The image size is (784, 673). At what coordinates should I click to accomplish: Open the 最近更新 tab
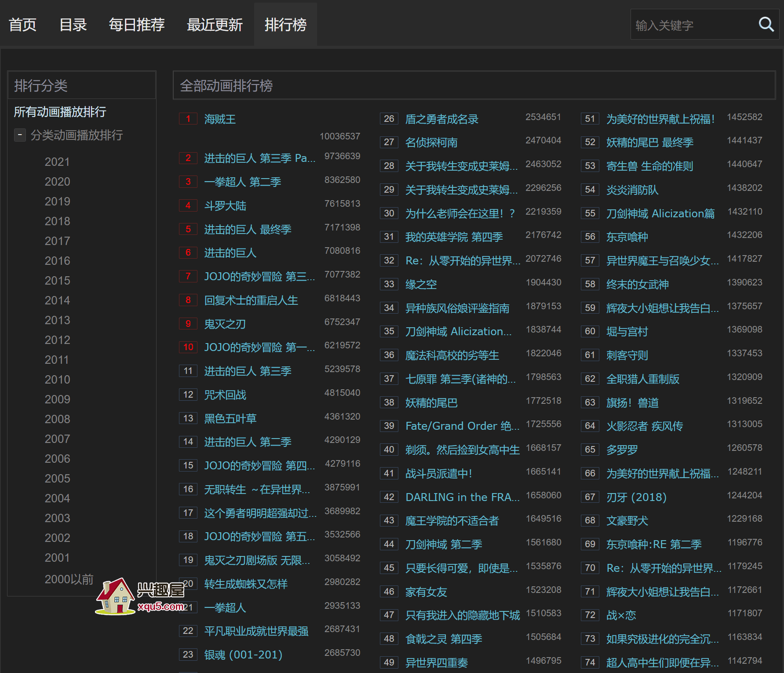pyautogui.click(x=215, y=25)
